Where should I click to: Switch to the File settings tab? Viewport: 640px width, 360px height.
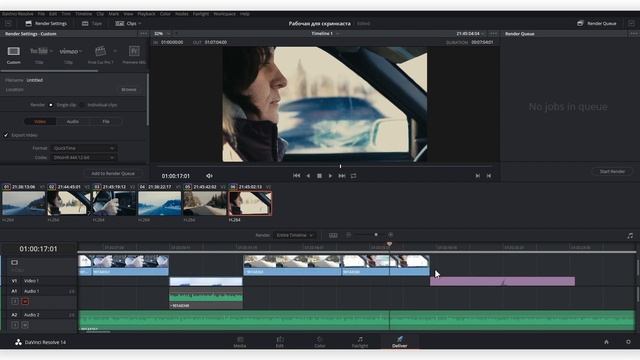106,122
